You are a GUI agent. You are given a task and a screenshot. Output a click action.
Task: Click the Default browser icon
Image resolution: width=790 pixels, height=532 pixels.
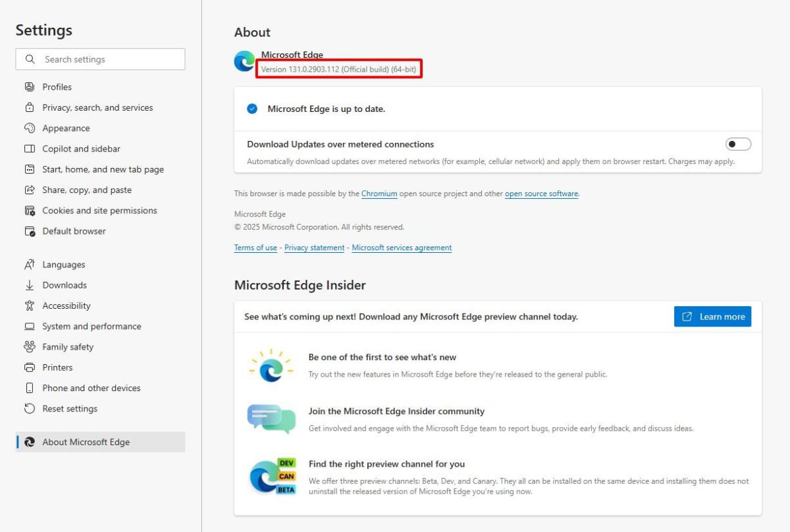click(x=29, y=231)
